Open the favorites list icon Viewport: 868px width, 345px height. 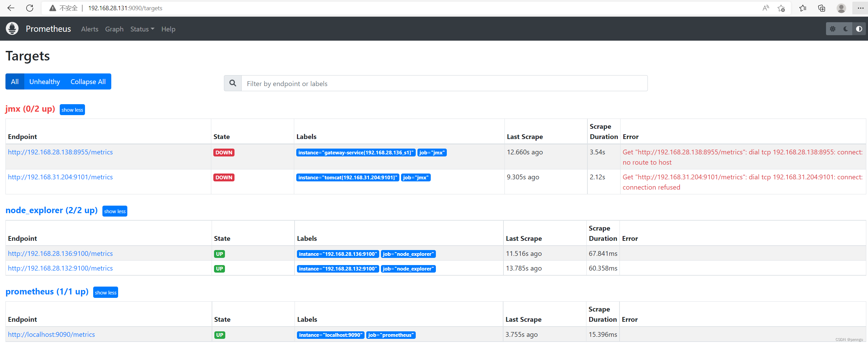803,8
